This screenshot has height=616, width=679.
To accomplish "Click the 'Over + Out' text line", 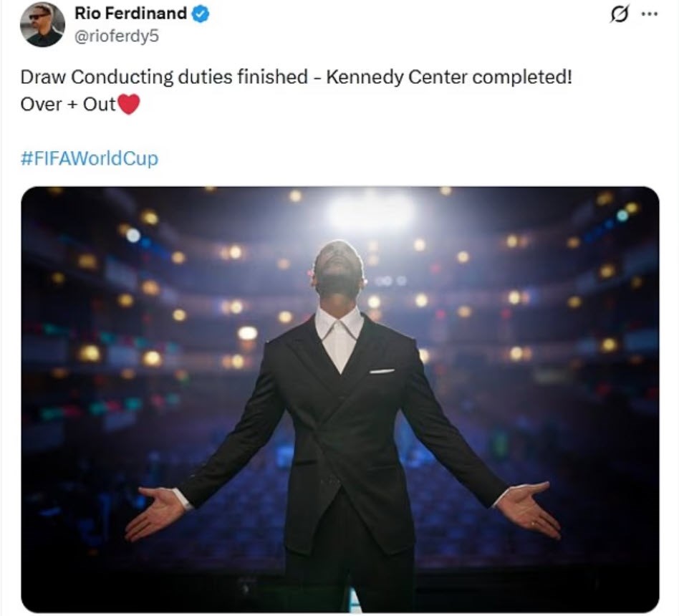I will pyautogui.click(x=68, y=105).
